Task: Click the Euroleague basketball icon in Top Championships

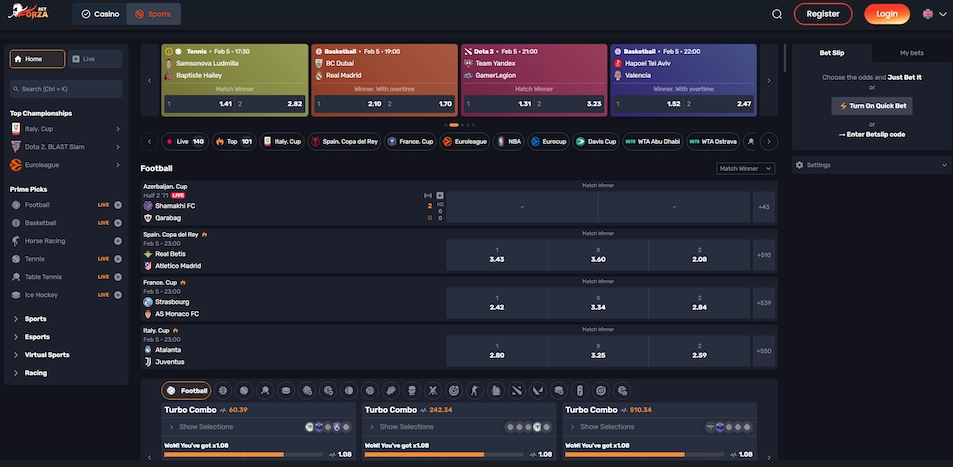Action: [16, 165]
